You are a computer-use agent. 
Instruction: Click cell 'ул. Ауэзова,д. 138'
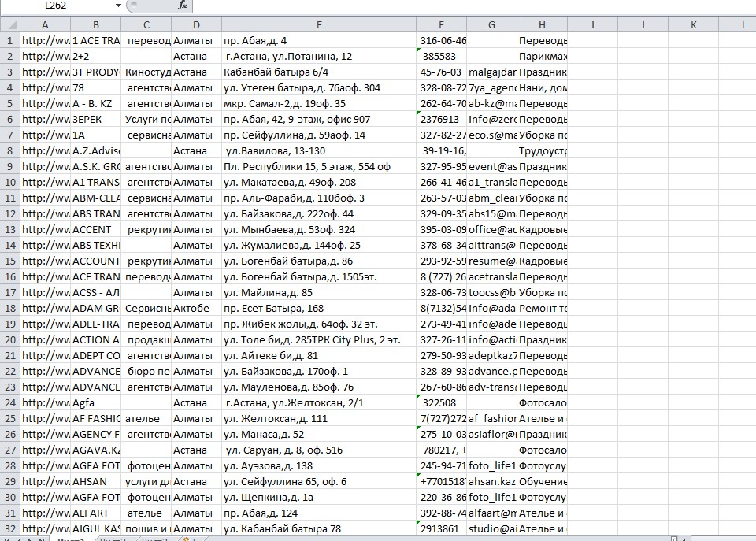(x=319, y=465)
